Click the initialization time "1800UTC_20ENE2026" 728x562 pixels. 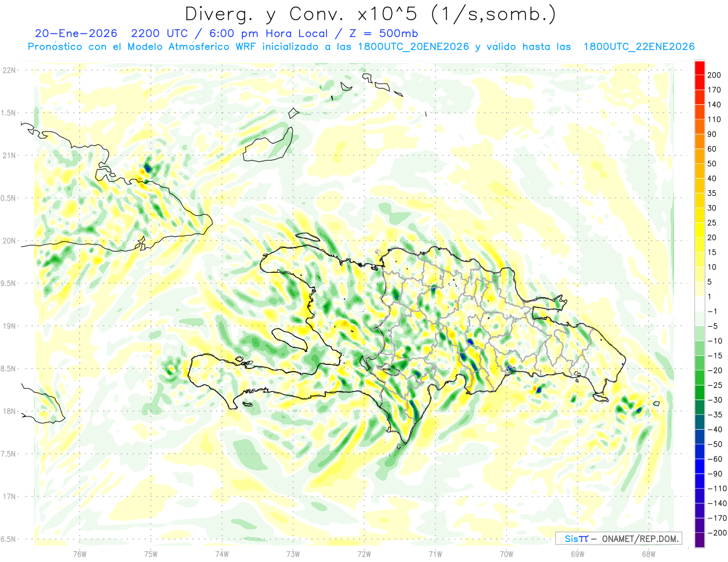click(x=414, y=47)
